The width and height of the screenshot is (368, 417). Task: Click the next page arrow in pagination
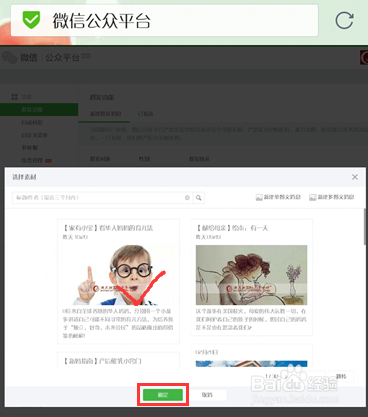(x=286, y=376)
